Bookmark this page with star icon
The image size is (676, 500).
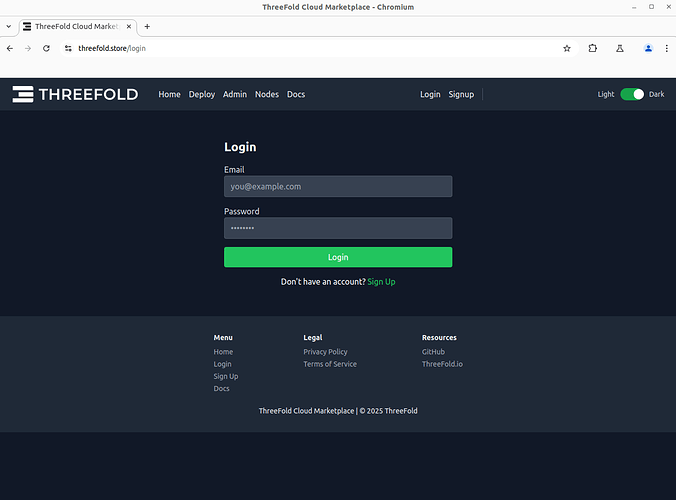pyautogui.click(x=567, y=48)
